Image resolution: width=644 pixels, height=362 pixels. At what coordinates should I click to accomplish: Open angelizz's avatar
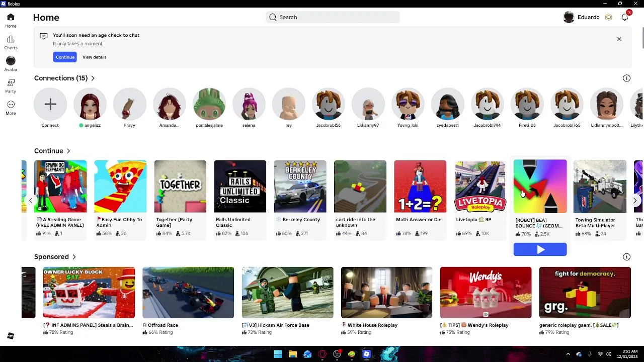[x=90, y=104]
